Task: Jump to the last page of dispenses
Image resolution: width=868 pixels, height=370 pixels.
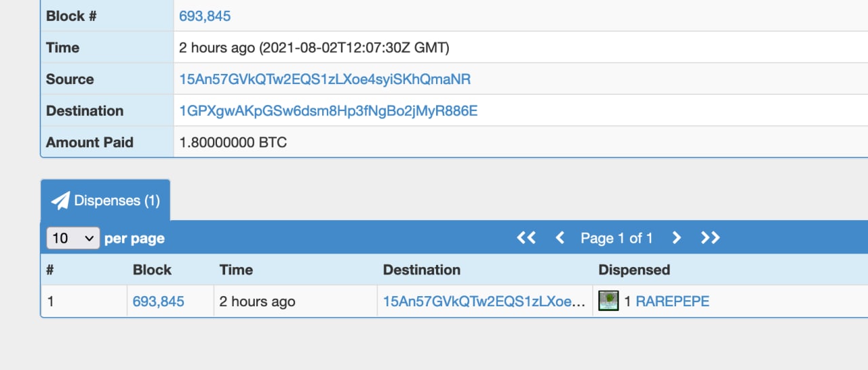Action: [x=710, y=238]
